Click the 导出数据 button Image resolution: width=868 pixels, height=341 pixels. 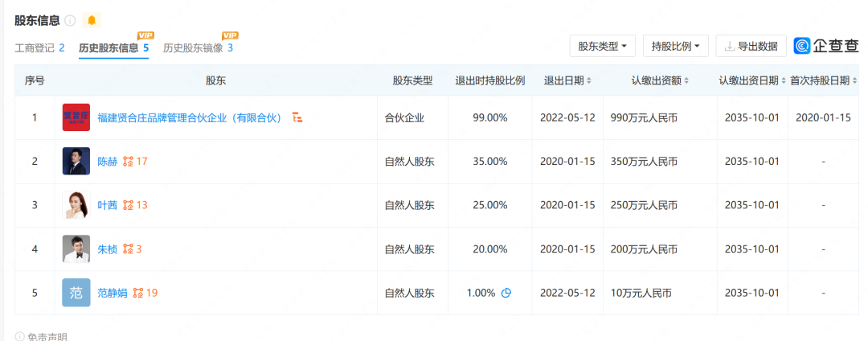[751, 46]
